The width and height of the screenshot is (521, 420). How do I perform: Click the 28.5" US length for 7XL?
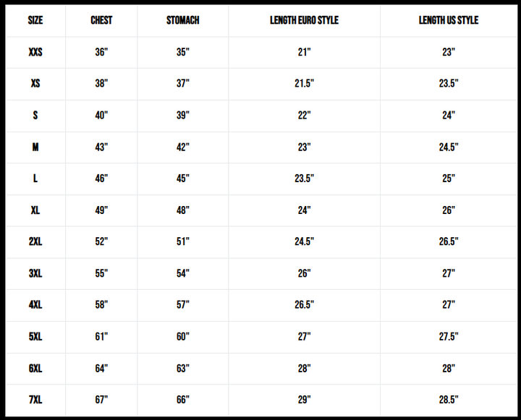click(449, 400)
